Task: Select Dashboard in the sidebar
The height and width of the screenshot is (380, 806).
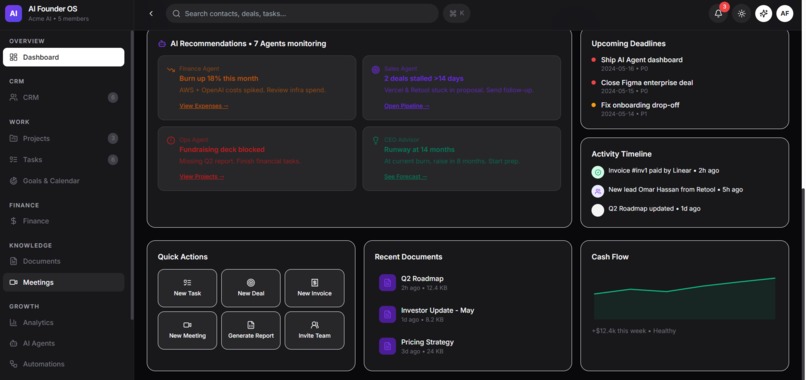Action: point(64,57)
